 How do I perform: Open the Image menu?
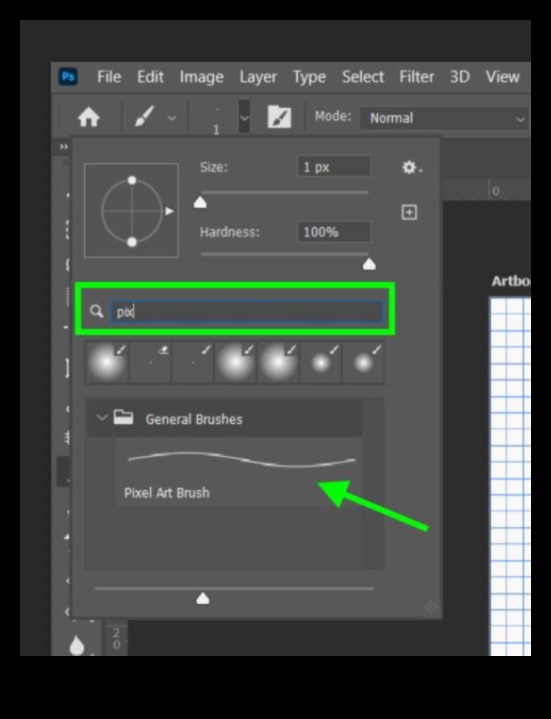point(201,77)
